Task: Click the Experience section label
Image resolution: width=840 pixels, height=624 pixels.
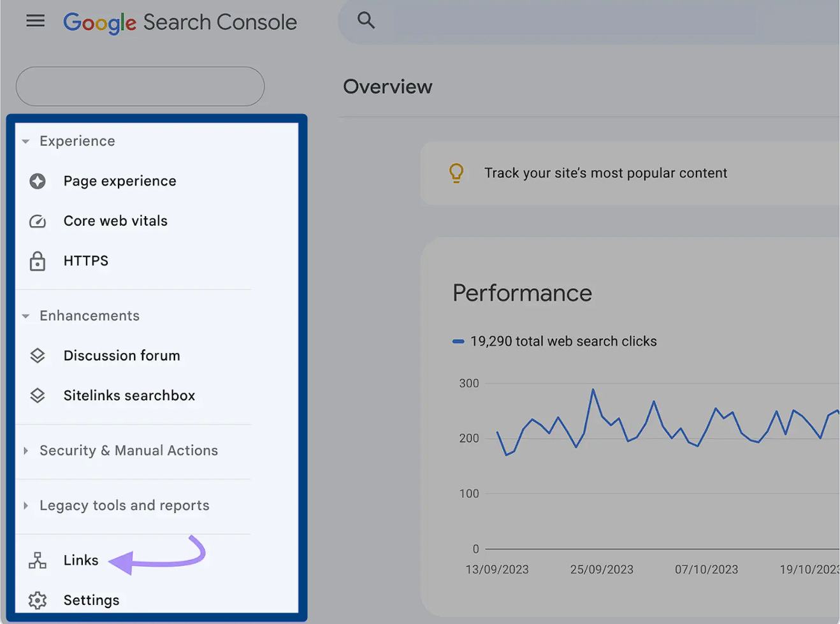Action: coord(77,141)
